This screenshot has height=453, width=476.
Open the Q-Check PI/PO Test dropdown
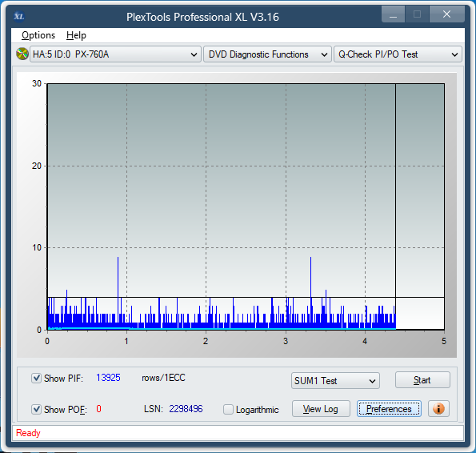(398, 54)
